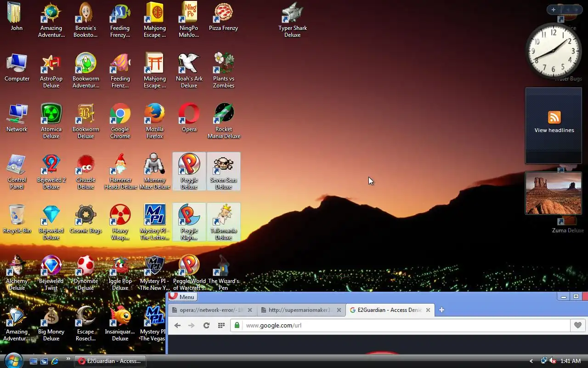Launch Atomica Deluxe shortcut

pyautogui.click(x=51, y=121)
